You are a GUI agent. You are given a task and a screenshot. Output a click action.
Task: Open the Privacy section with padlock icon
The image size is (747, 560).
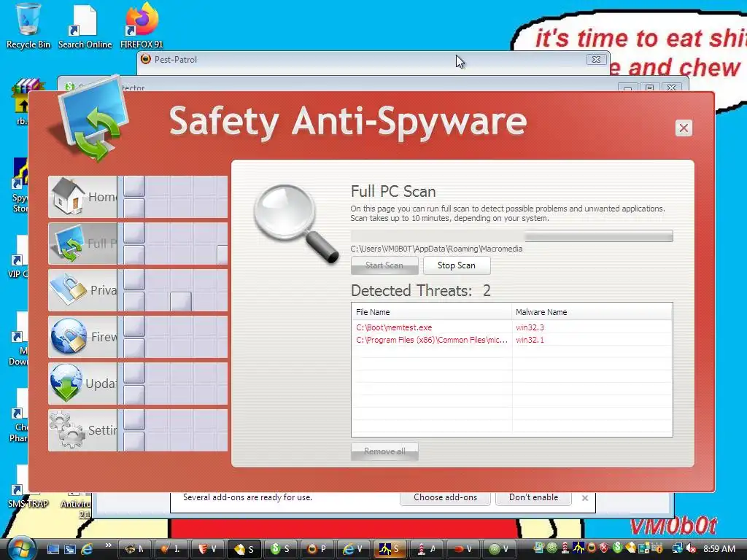[x=82, y=290]
